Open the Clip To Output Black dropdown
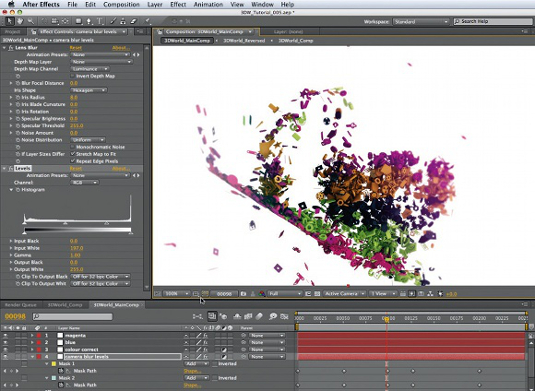535x391 pixels. pos(100,277)
